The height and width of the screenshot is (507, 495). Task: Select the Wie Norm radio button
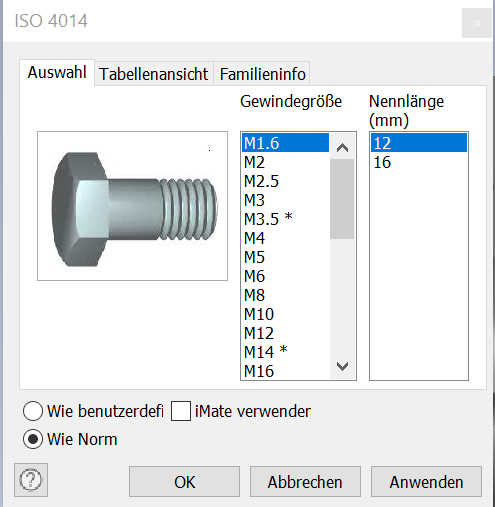point(33,439)
